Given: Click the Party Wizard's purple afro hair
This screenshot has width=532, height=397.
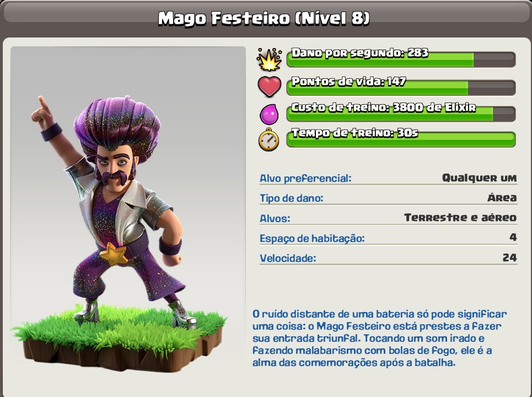Looking at the screenshot, I should click(117, 125).
